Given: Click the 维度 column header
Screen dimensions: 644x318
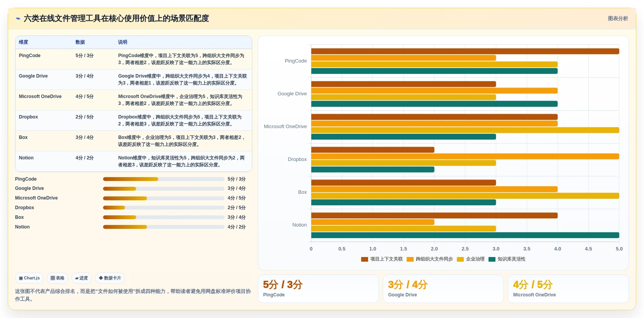Looking at the screenshot, I should click(24, 42).
